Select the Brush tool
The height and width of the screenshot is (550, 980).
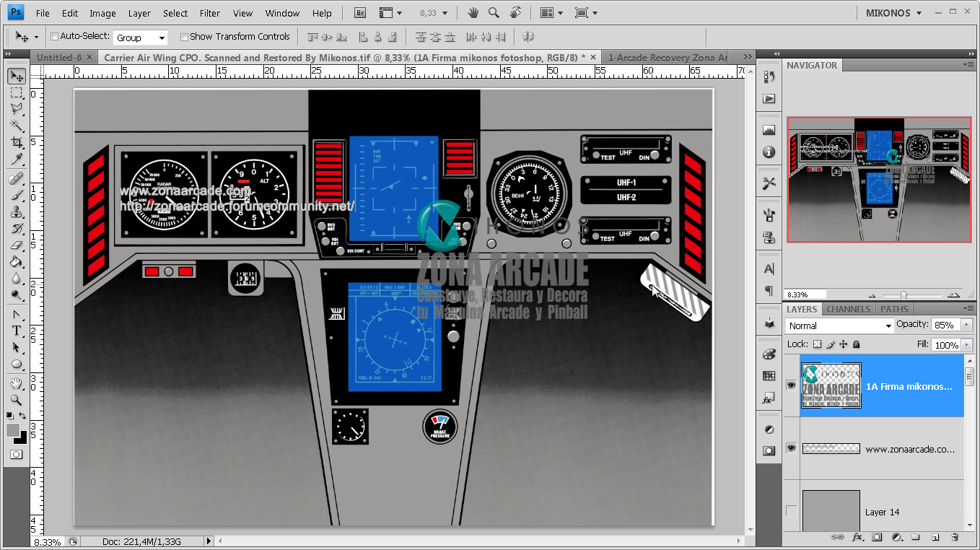point(17,196)
